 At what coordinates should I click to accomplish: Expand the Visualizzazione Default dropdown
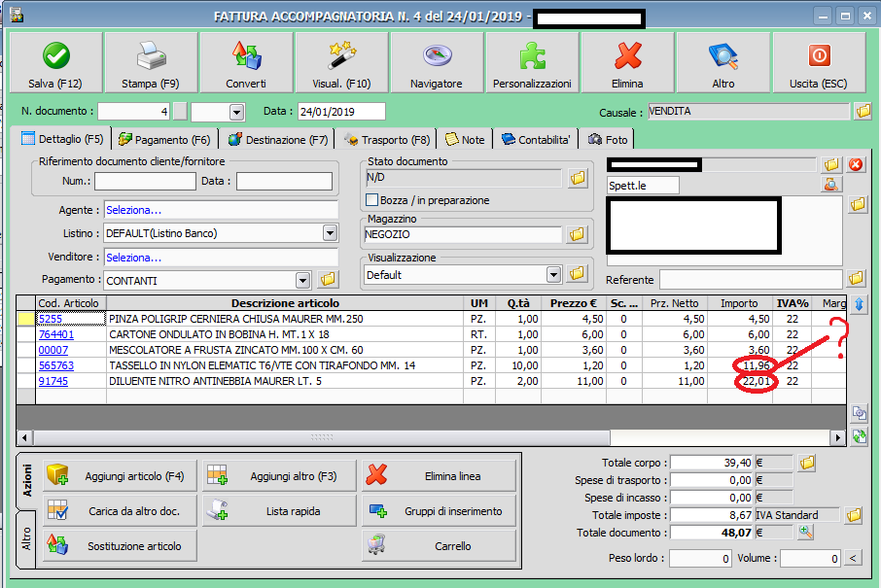[x=553, y=275]
